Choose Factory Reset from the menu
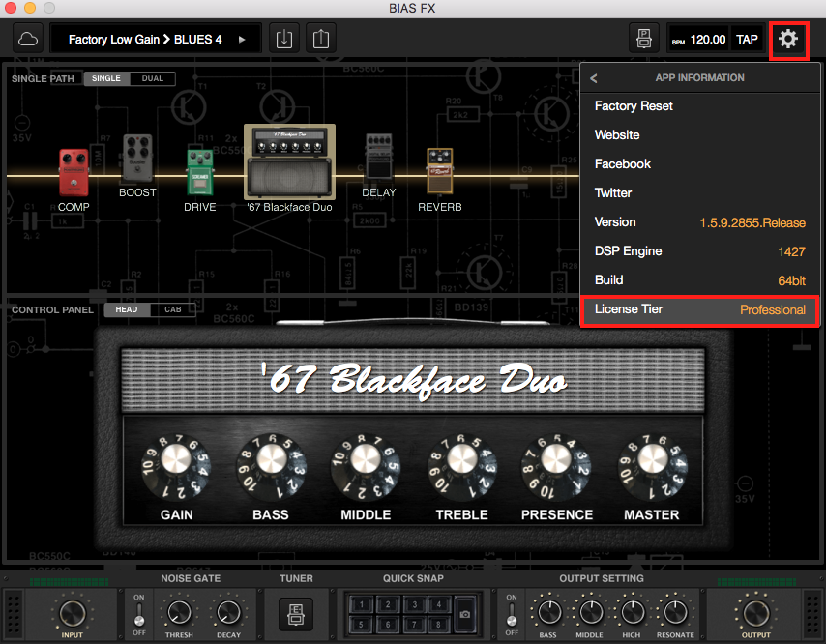The image size is (826, 644). [x=634, y=106]
